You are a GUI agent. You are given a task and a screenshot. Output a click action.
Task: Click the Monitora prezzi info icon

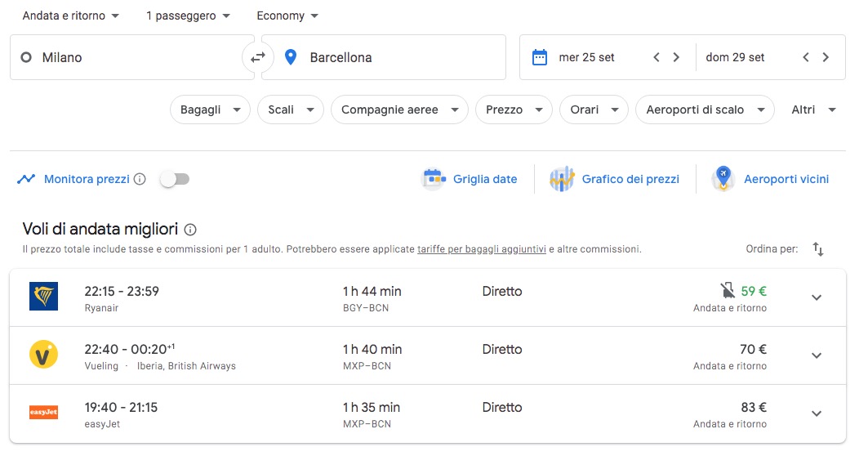click(140, 179)
